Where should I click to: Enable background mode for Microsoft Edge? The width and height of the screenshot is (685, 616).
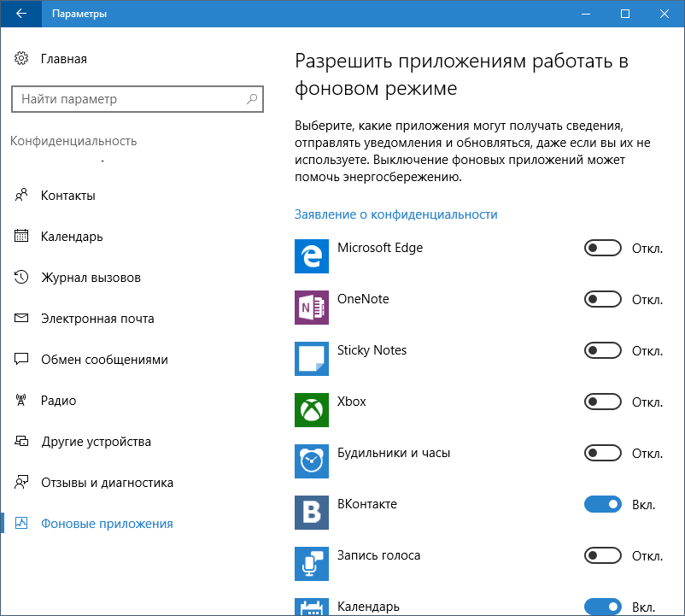603,248
